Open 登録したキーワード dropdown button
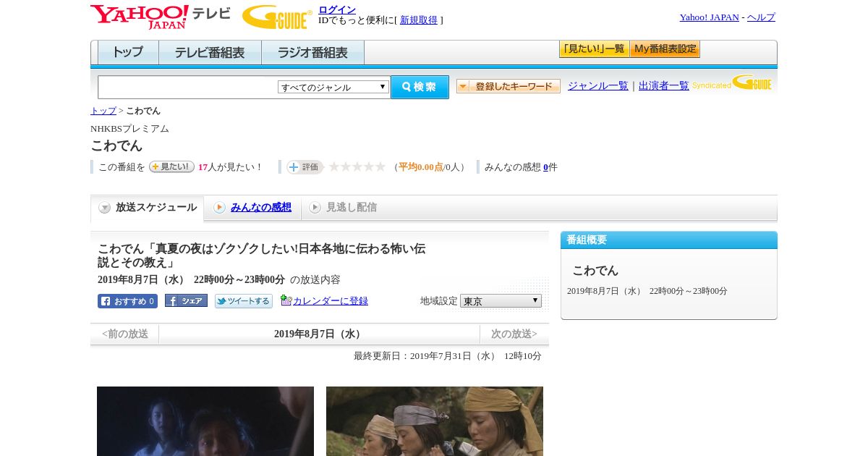This screenshot has height=456, width=868. [x=509, y=86]
